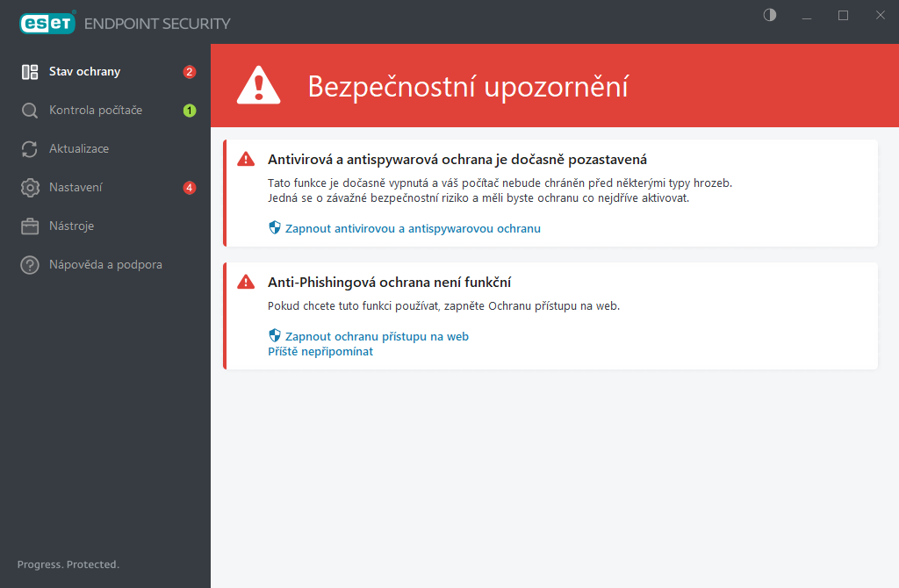Click the Kontrola počítače magnifier icon
The image size is (899, 588).
click(x=30, y=111)
